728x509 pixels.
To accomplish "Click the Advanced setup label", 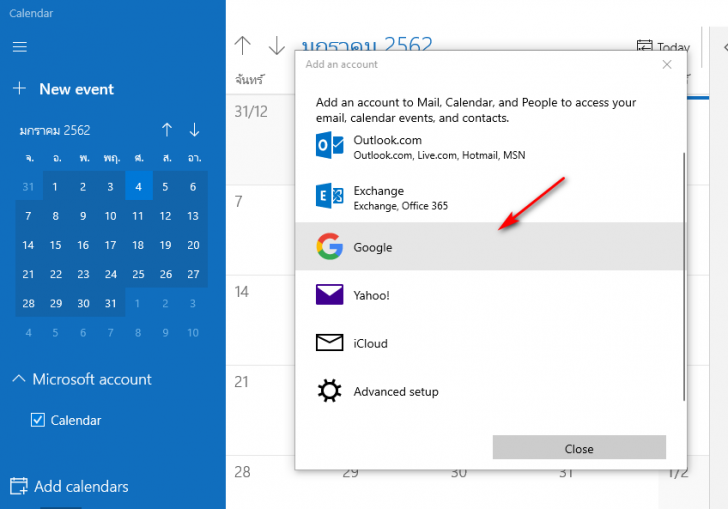I will pos(396,392).
